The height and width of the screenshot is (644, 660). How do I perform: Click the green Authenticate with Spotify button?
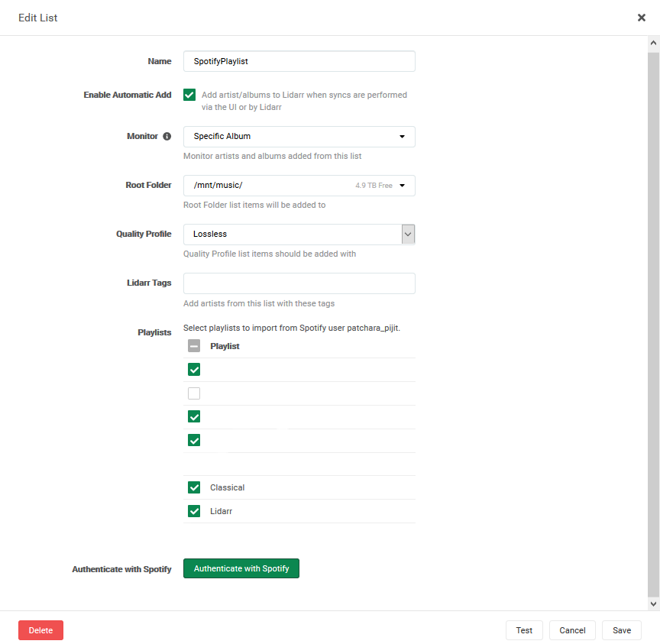241,568
